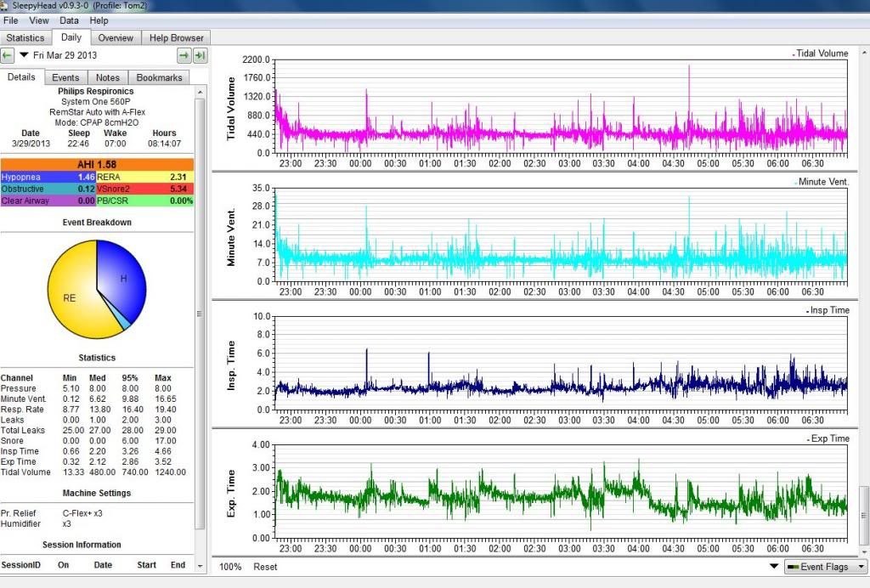This screenshot has width=870, height=588.
Task: Click the yellow RERA row in AHI table
Action: pos(145,177)
